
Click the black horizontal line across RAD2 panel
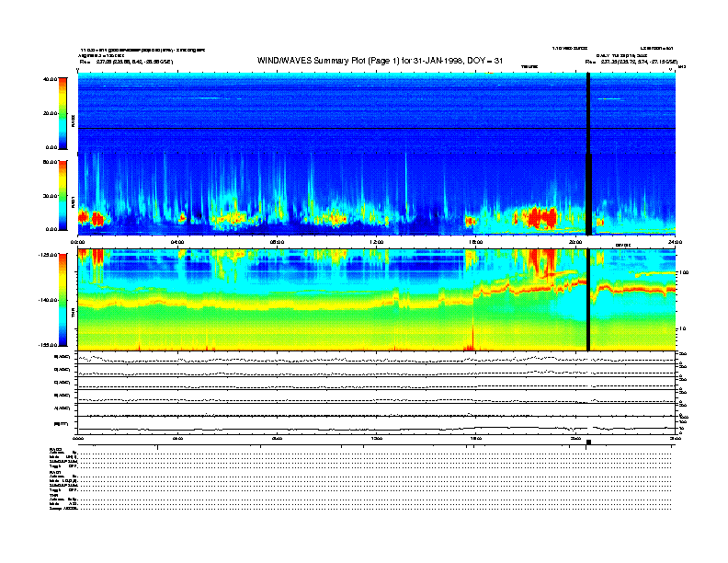pyautogui.click(x=377, y=128)
